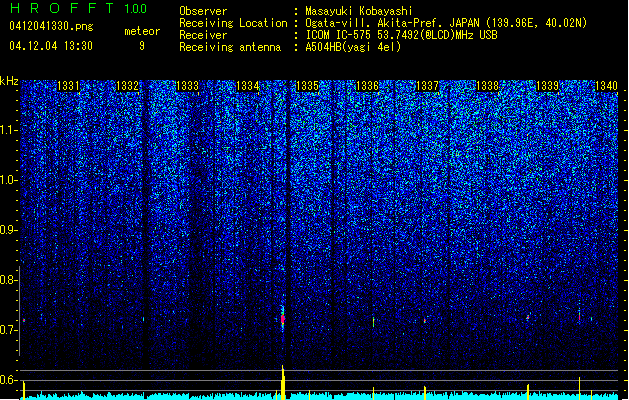Screen dimensions: 629x400
Task: Click the 0.8 kHz frequency label
Action: point(9,280)
